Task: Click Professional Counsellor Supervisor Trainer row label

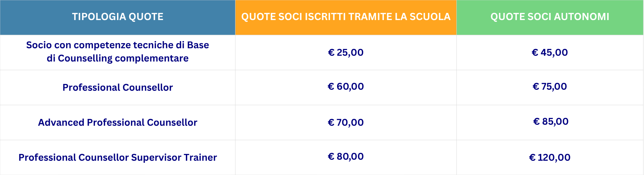Action: 117,157
